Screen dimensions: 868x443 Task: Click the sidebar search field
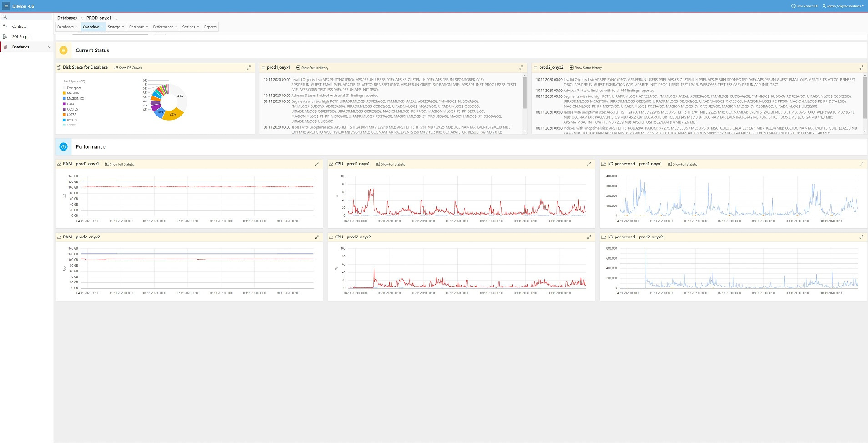[x=27, y=17]
